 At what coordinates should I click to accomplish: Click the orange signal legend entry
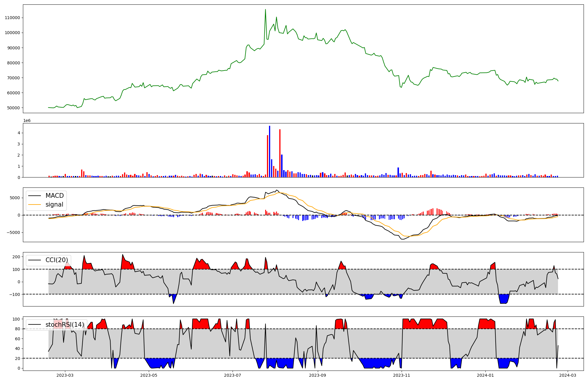pyautogui.click(x=54, y=205)
